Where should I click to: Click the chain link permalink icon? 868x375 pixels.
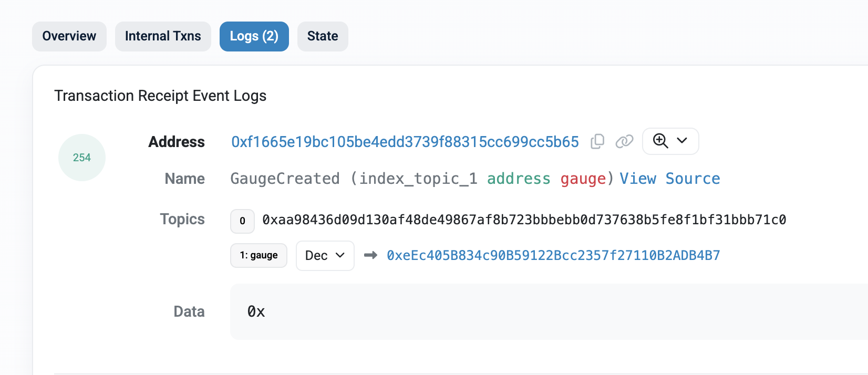click(x=624, y=141)
